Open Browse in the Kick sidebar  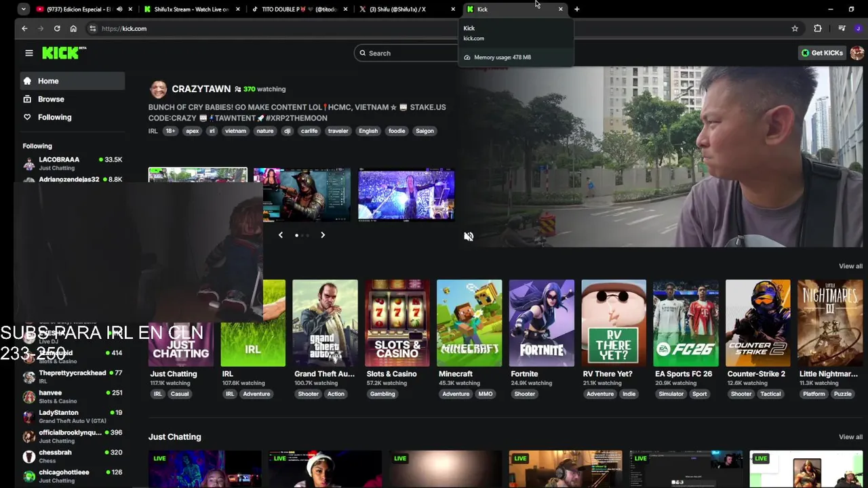click(x=73, y=99)
